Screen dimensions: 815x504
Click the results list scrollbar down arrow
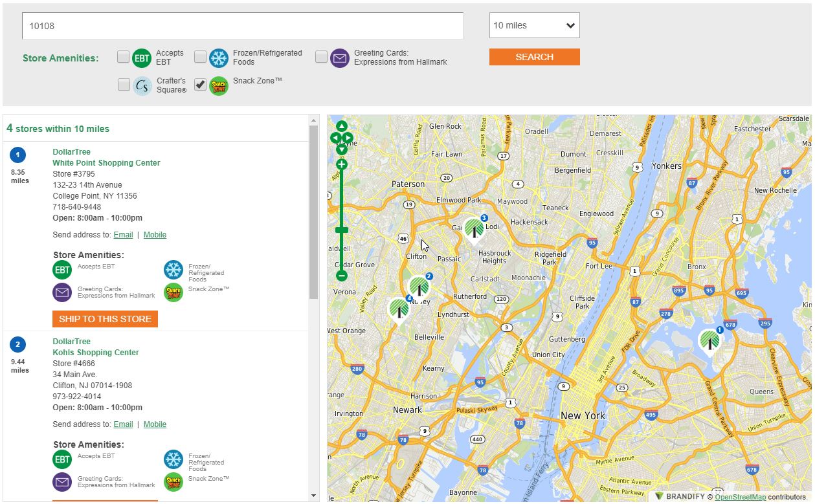point(314,496)
